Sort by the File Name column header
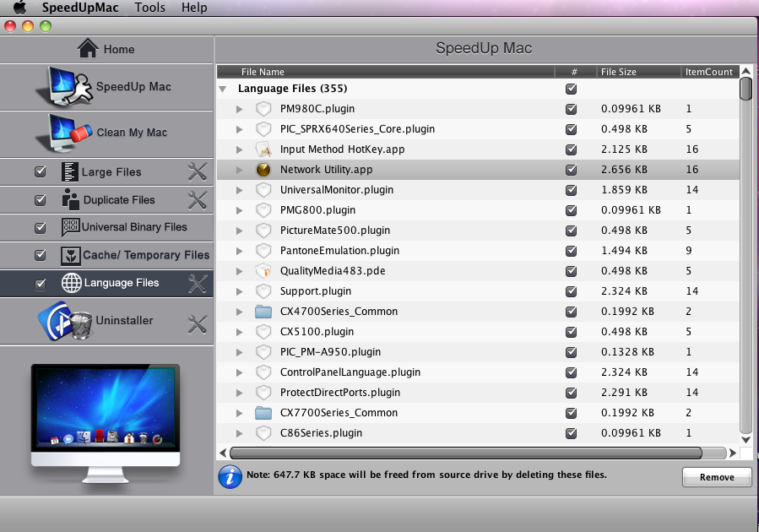Viewport: 759px width, 532px height. point(386,72)
